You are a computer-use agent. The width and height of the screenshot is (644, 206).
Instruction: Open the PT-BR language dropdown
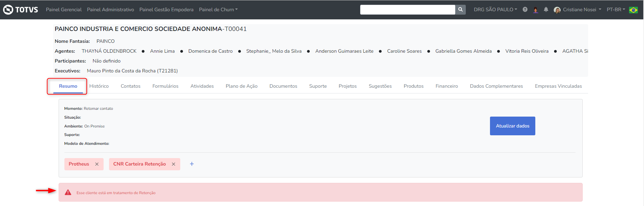(x=616, y=10)
